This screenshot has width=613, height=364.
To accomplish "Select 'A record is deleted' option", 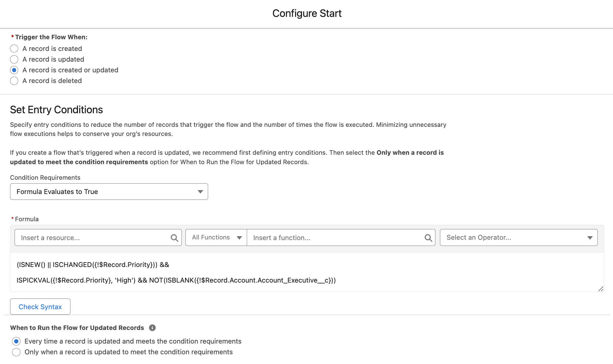I will tap(14, 81).
